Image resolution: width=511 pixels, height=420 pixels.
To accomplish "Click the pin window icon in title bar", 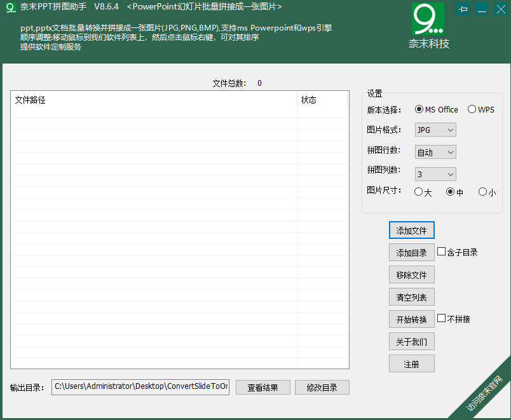I will pyautogui.click(x=463, y=10).
